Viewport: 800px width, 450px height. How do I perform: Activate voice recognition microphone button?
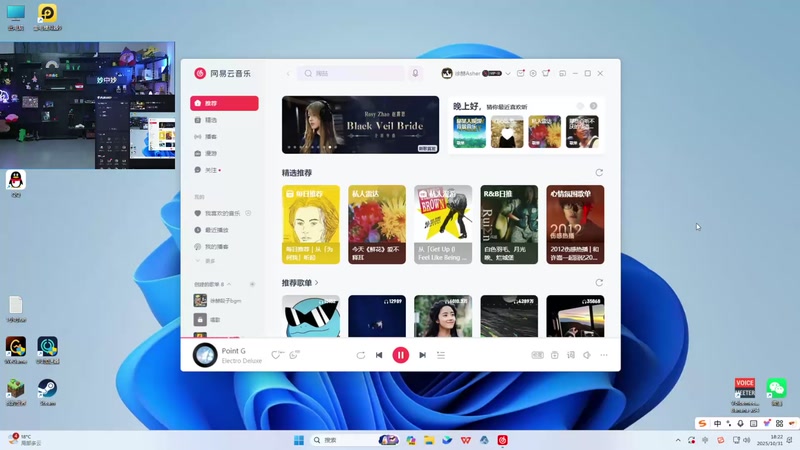pos(415,73)
